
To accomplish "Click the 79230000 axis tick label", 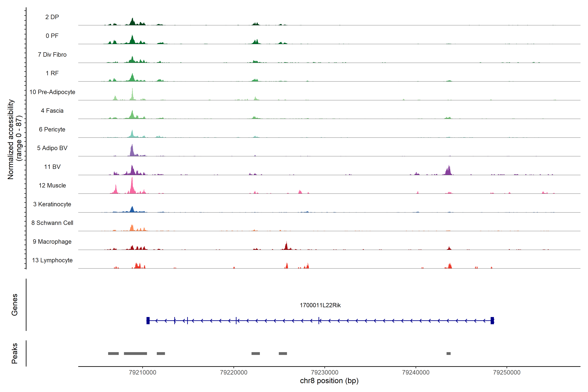I will (x=325, y=372).
